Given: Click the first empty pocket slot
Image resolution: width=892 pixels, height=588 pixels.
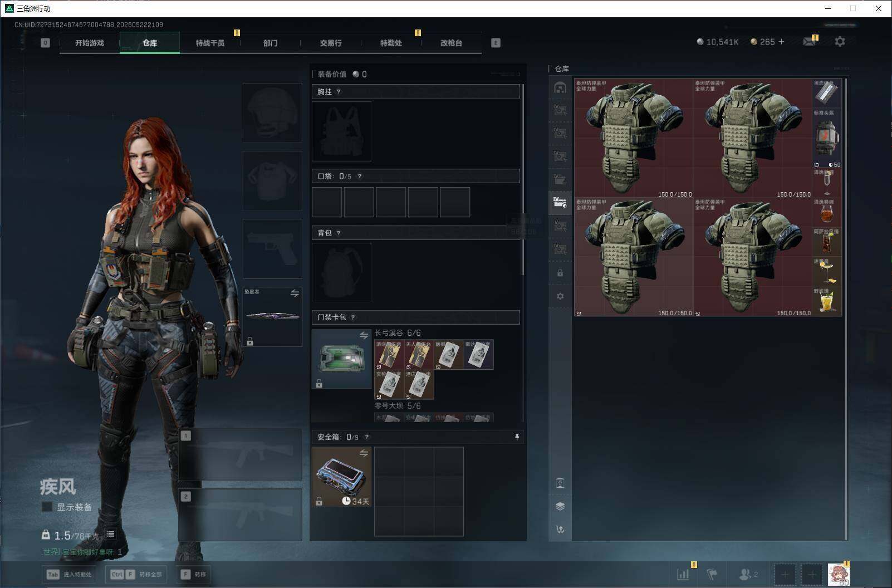Looking at the screenshot, I should (x=327, y=202).
